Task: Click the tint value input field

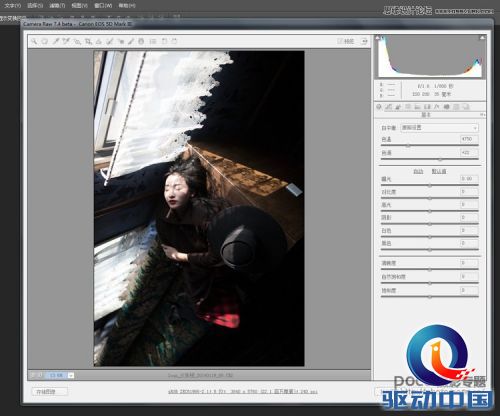Action: click(x=469, y=153)
